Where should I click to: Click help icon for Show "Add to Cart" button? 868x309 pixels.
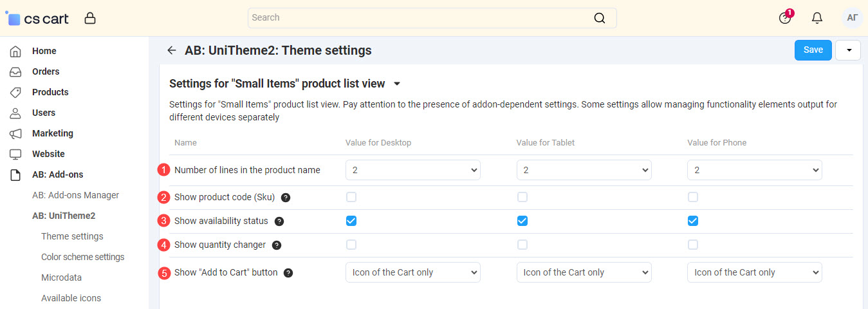coord(288,273)
